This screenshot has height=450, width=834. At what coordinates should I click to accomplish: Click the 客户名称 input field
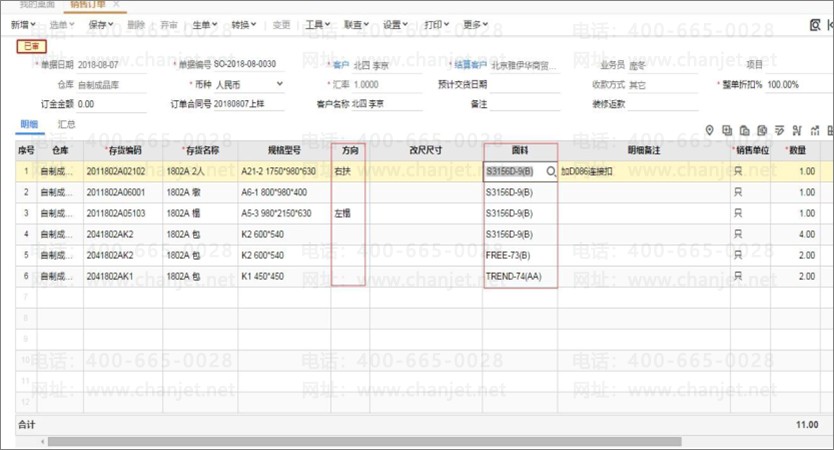coord(387,104)
